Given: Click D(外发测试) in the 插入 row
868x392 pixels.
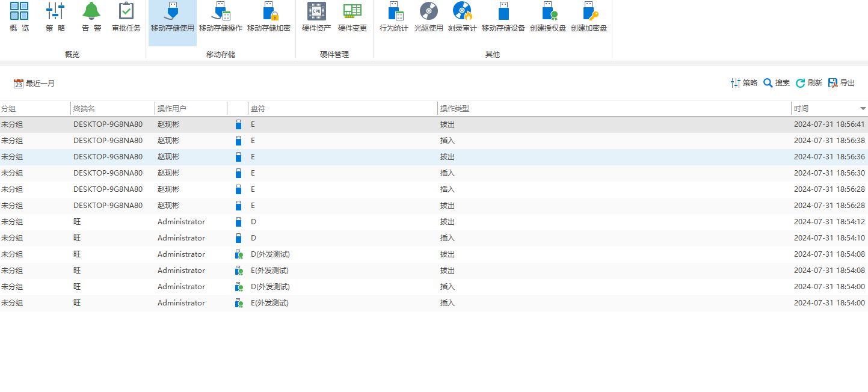Looking at the screenshot, I should click(270, 287).
